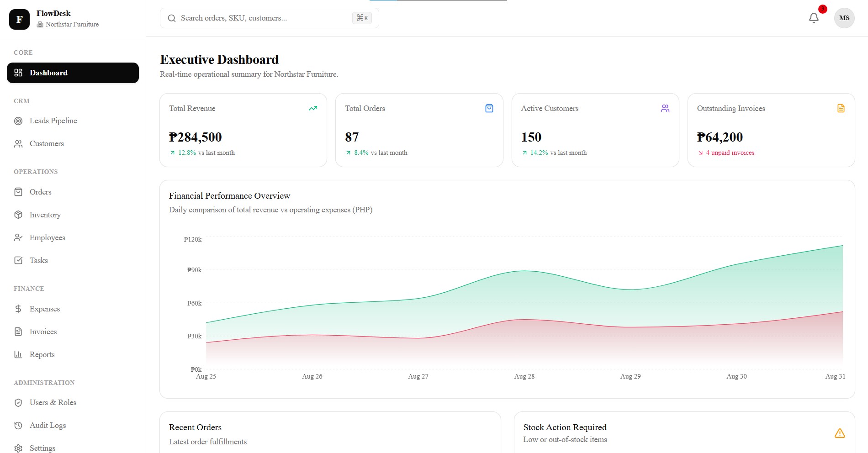Navigate to Orders in sidebar
Screen dimensions: 868x453
point(73,192)
